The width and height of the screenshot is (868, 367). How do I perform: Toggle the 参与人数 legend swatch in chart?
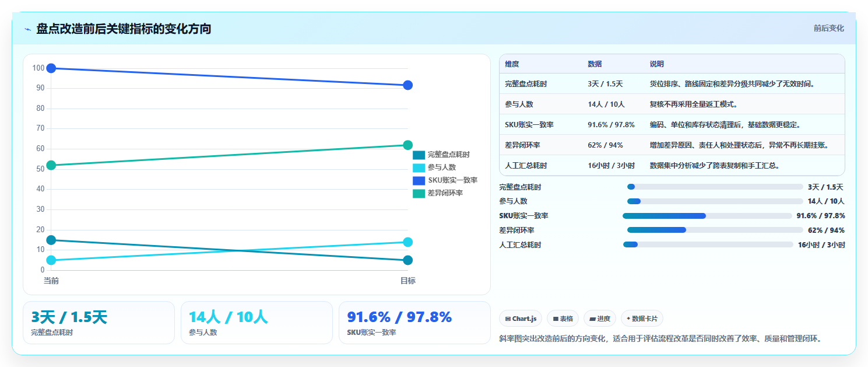[x=419, y=167]
